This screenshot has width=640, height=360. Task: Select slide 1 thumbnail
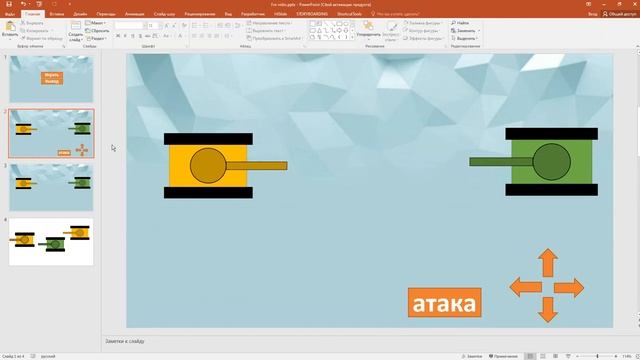coord(51,79)
